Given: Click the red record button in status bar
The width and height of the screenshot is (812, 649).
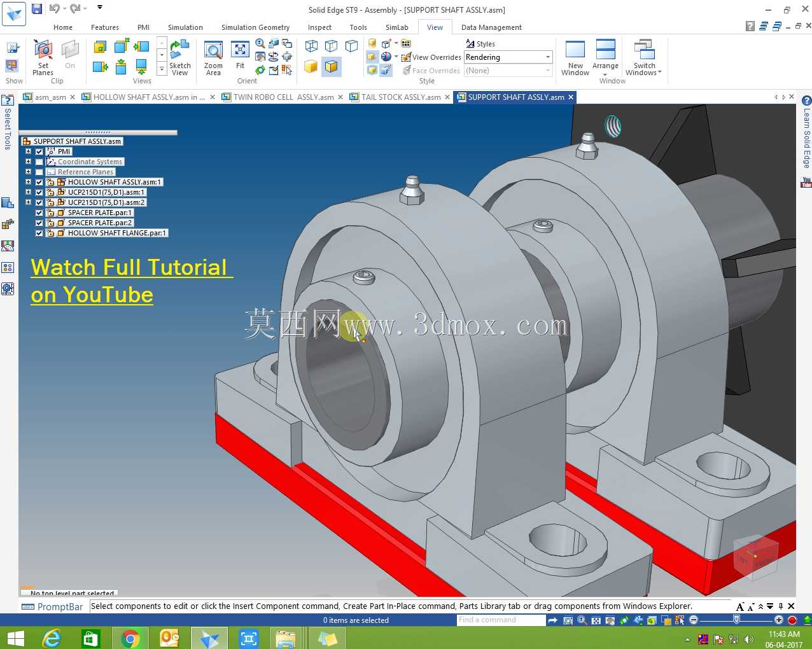Looking at the screenshot, I should click(x=792, y=620).
